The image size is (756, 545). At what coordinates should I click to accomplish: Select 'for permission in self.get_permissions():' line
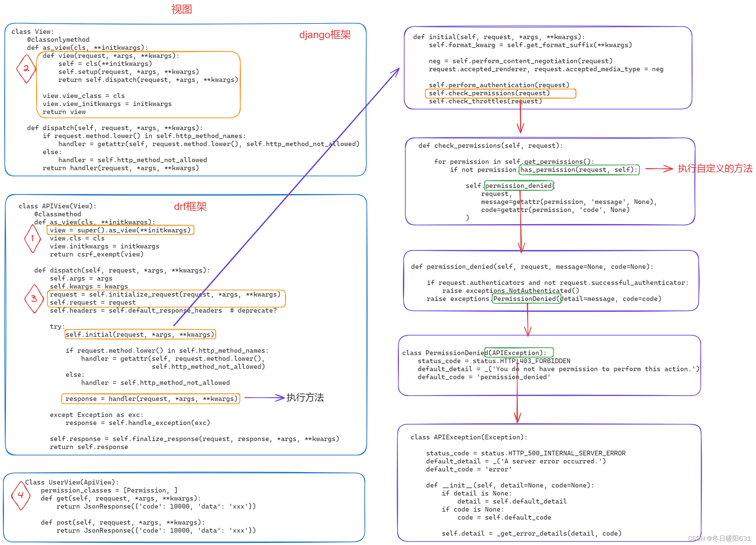pyautogui.click(x=514, y=162)
